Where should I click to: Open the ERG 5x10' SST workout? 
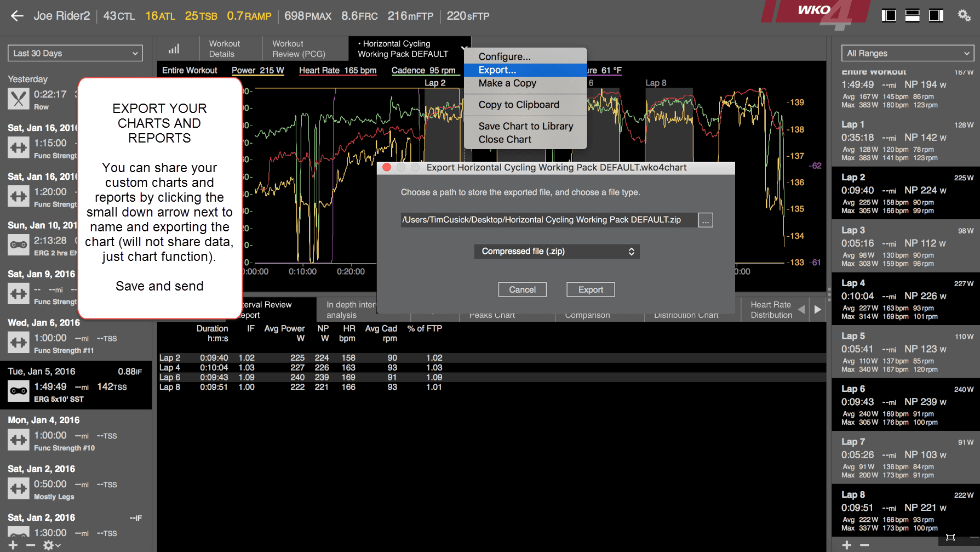point(76,385)
